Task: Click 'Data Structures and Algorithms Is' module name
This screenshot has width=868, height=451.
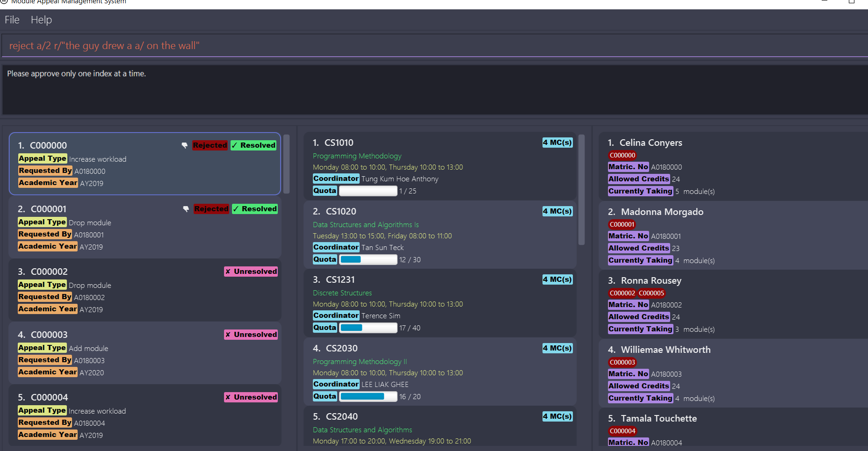Action: click(366, 225)
